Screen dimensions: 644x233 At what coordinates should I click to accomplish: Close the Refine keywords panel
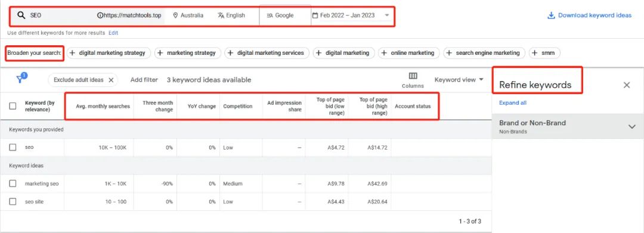tap(626, 85)
